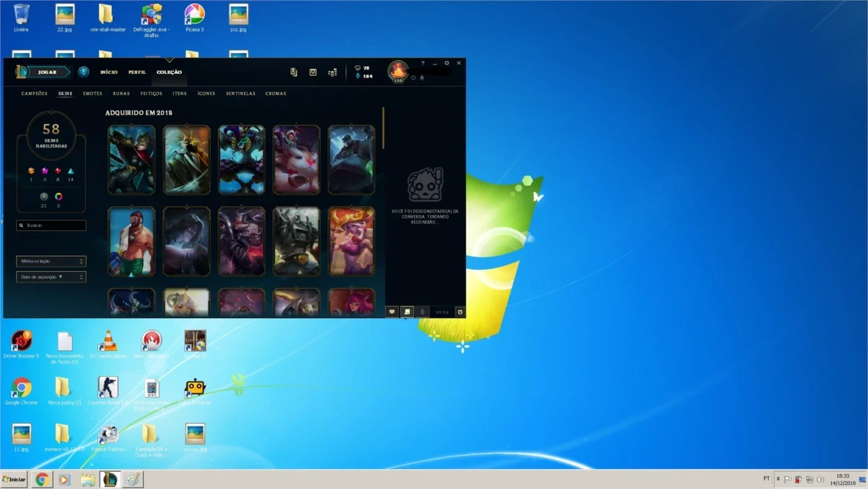The width and height of the screenshot is (868, 489).
Task: Expand the Minha coleção dropdown
Action: point(51,261)
